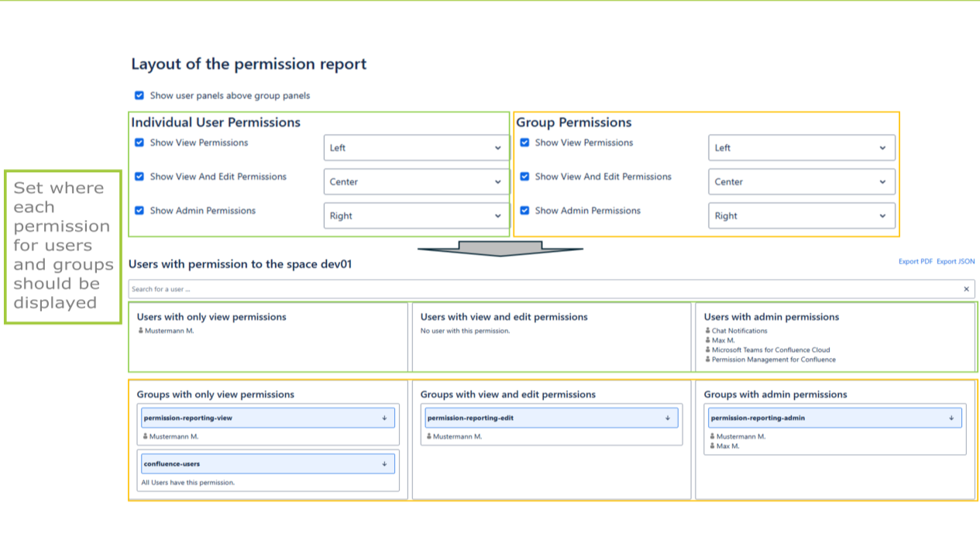The image size is (980, 558).
Task: Click the Export PDF link
Action: (x=916, y=262)
